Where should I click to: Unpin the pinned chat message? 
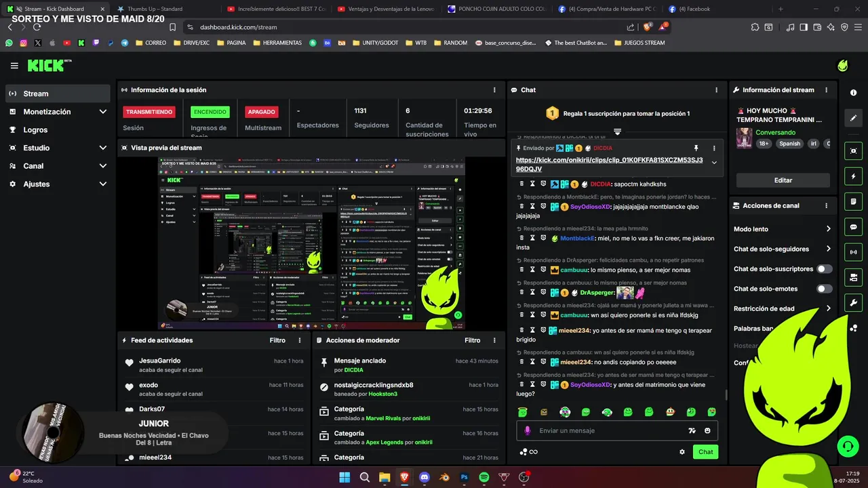(696, 148)
